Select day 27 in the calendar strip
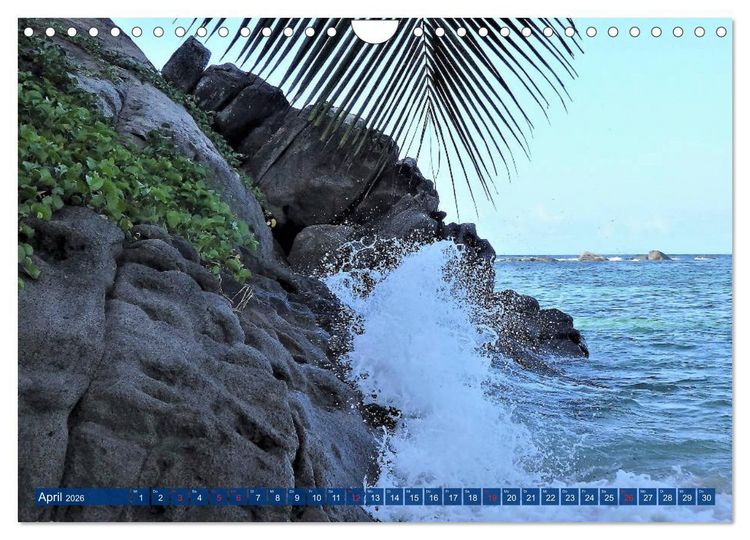Image resolution: width=750 pixels, height=540 pixels. pos(649,497)
